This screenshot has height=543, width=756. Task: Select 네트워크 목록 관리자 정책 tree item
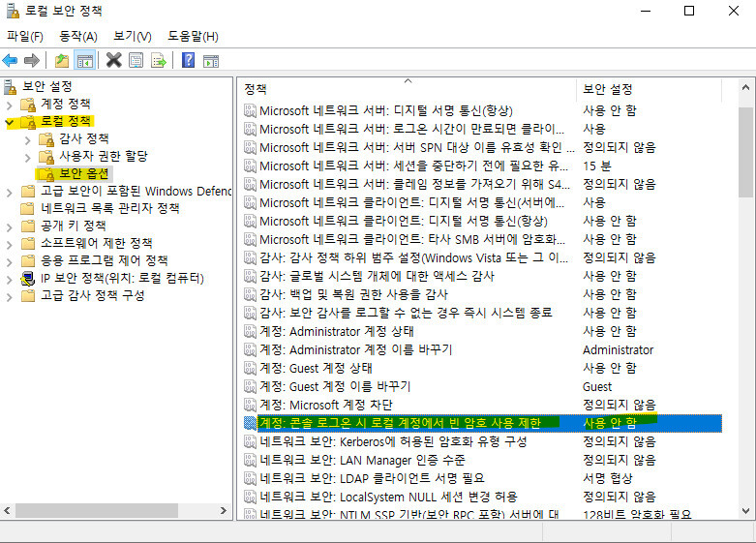point(110,208)
